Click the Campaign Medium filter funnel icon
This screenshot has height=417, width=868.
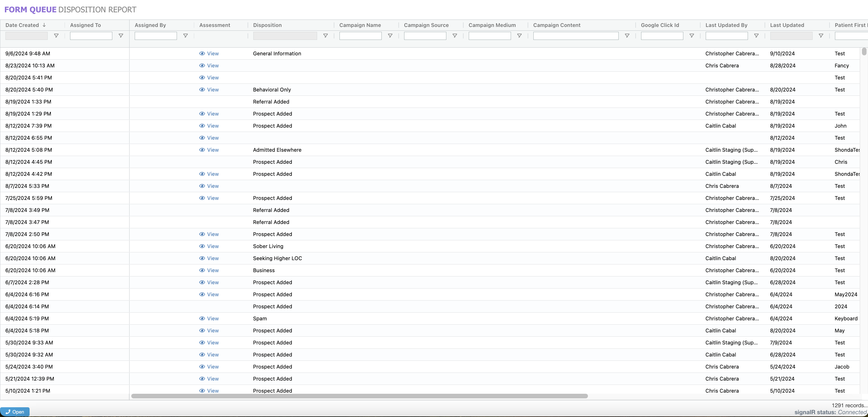coord(519,36)
